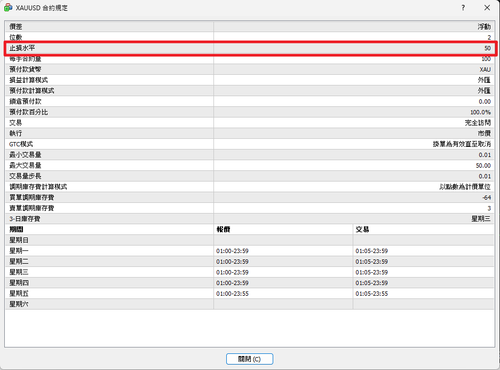Screen dimensions: 500x370
Task: Select the 交易量步長 row label
Action: point(25,176)
